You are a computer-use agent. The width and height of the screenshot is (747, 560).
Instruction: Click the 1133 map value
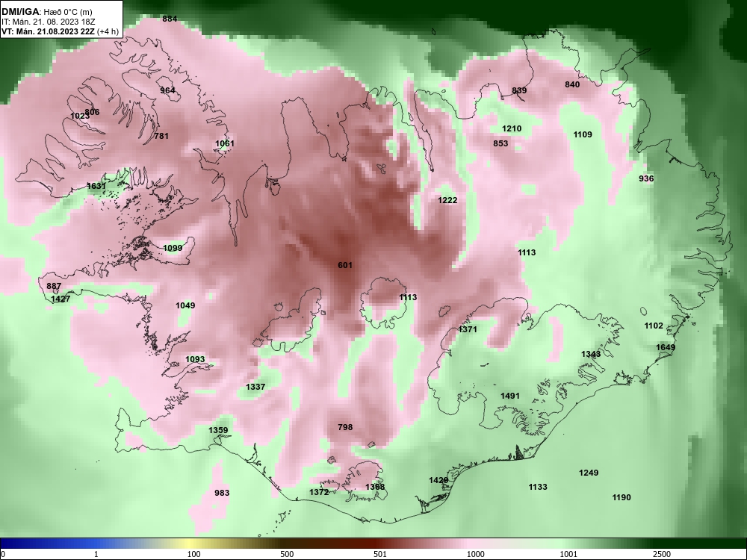tap(538, 487)
